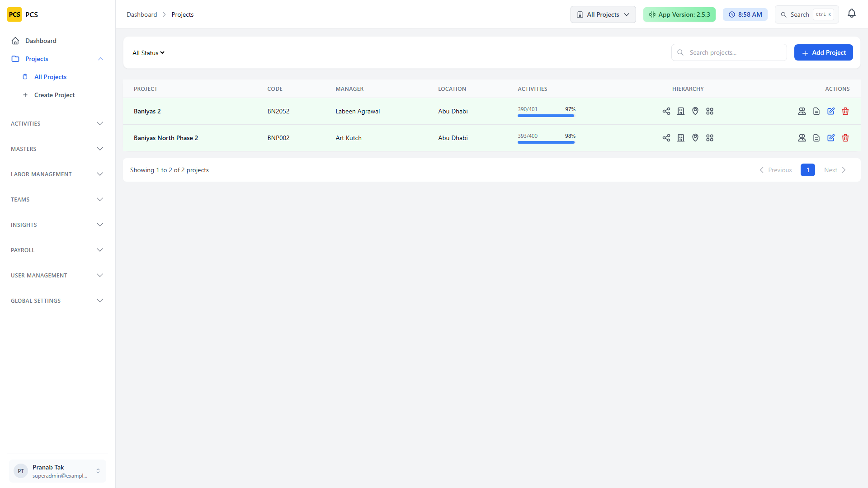The image size is (868, 488).
Task: Click location pin for Baniyas North Phase 2
Action: (x=695, y=138)
